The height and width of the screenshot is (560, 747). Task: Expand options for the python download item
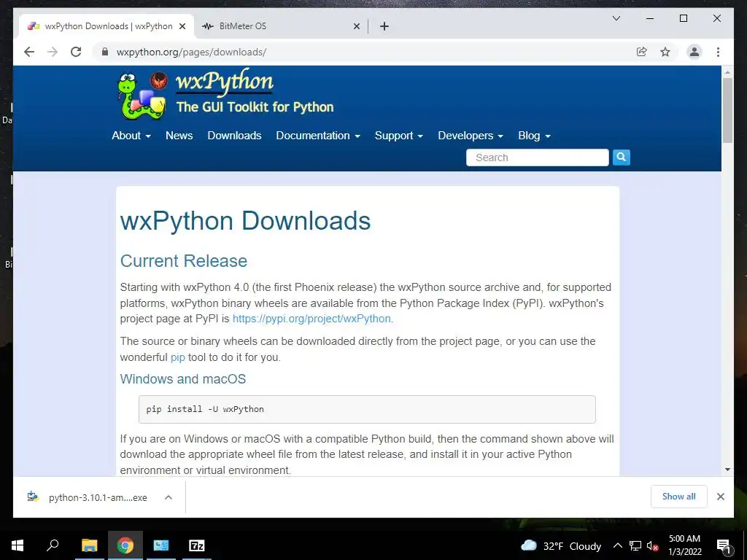click(169, 497)
